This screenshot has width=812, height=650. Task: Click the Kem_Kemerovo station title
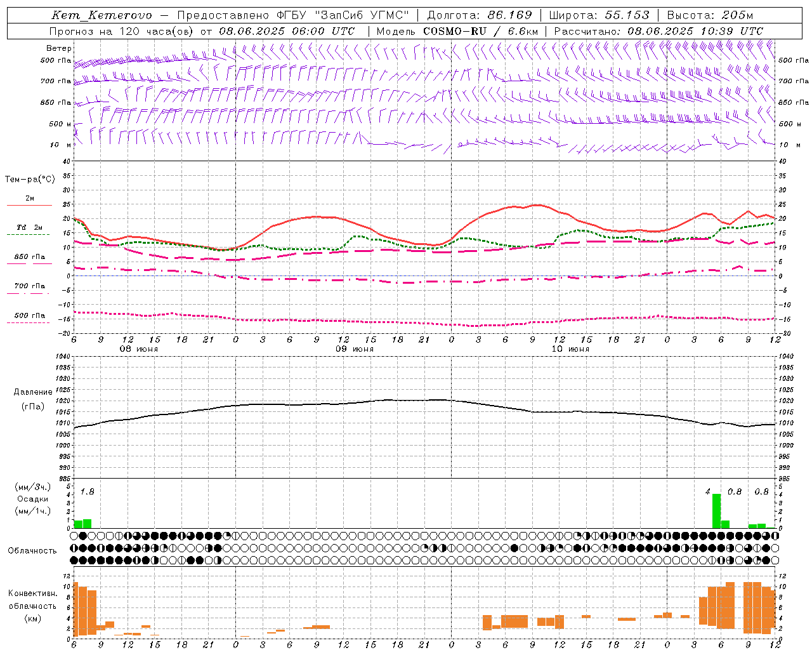tap(101, 15)
